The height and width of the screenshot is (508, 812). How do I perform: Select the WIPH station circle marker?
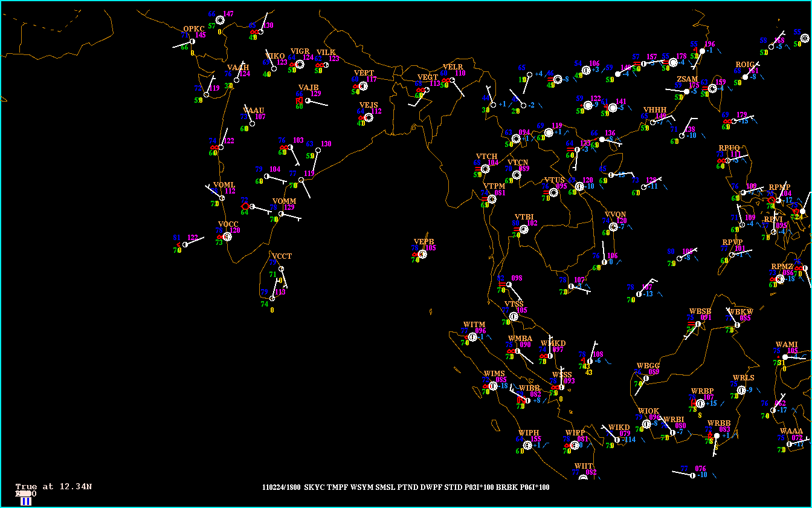(x=527, y=446)
